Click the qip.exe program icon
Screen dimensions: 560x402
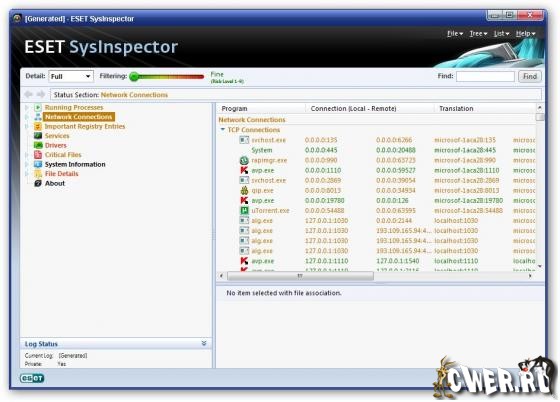pyautogui.click(x=244, y=190)
